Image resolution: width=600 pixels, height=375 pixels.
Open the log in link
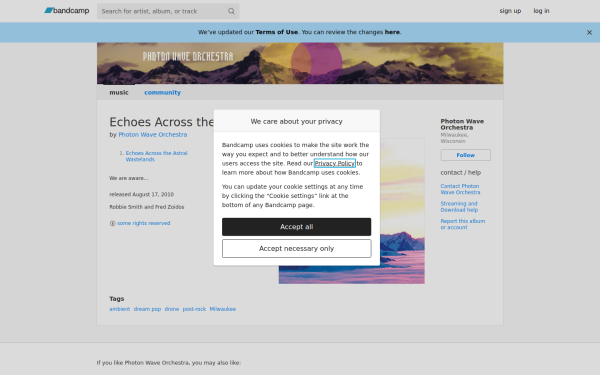pos(541,11)
